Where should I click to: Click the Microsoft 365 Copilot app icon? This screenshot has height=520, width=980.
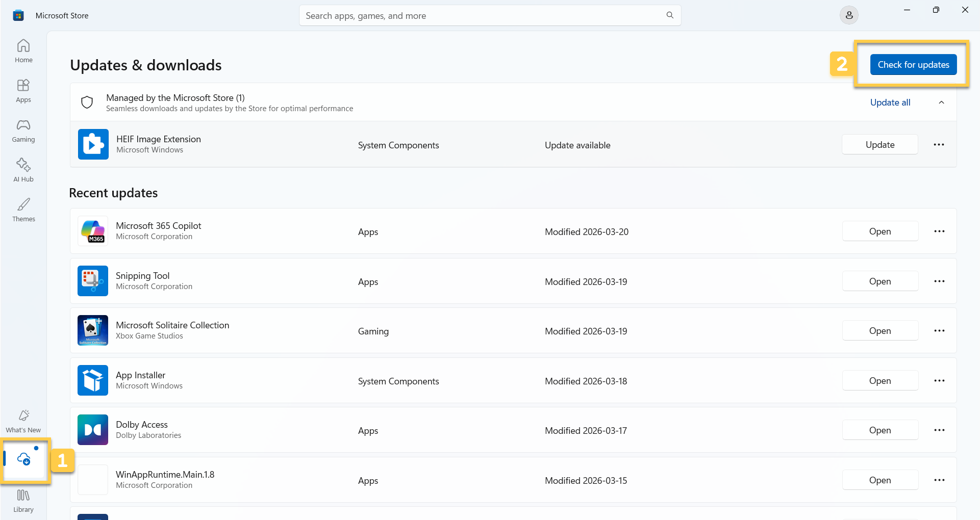point(93,231)
